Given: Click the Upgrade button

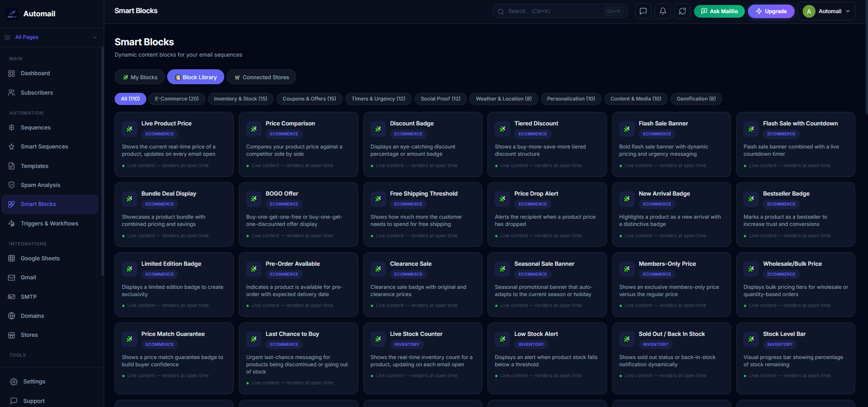Looking at the screenshot, I should coord(771,11).
